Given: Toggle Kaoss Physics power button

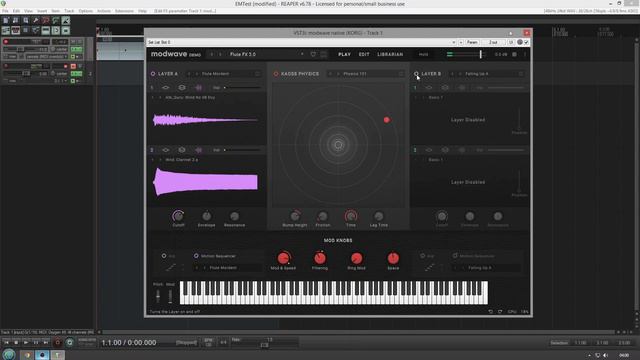Looking at the screenshot, I should pyautogui.click(x=276, y=74).
